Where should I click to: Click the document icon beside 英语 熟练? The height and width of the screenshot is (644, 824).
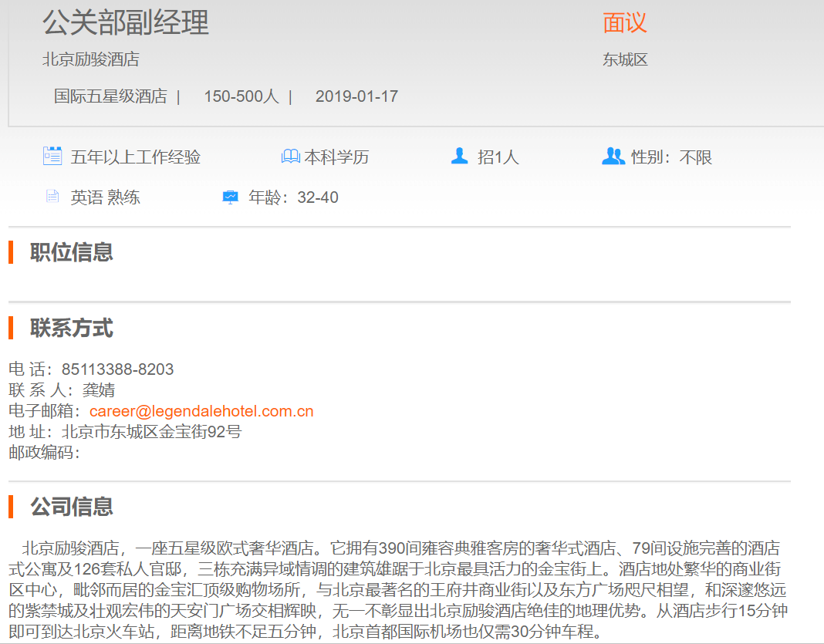[x=52, y=197]
